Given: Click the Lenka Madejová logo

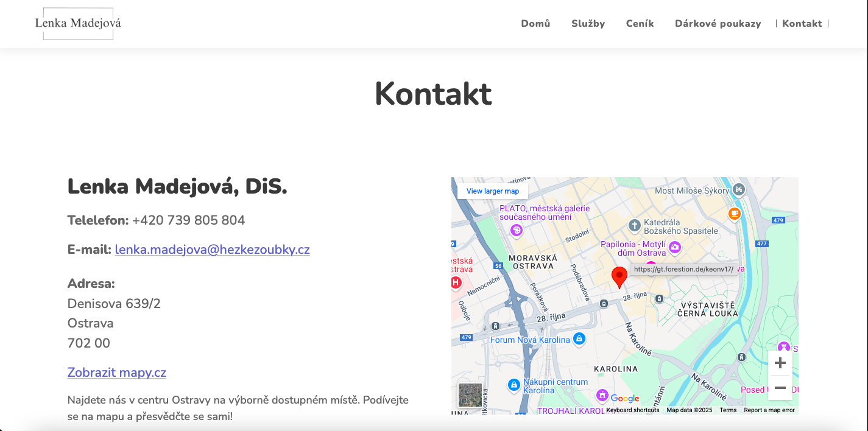Looking at the screenshot, I should coord(78,23).
